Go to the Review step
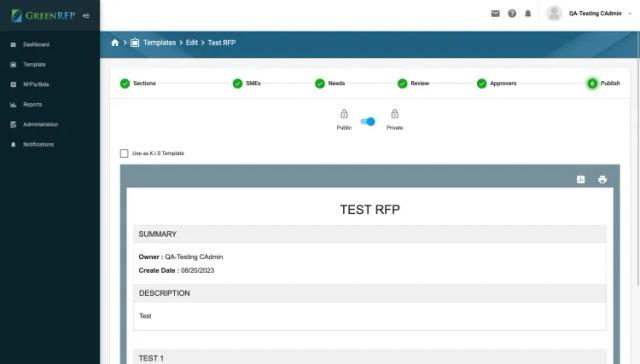Image resolution: width=640 pixels, height=364 pixels. tap(413, 83)
